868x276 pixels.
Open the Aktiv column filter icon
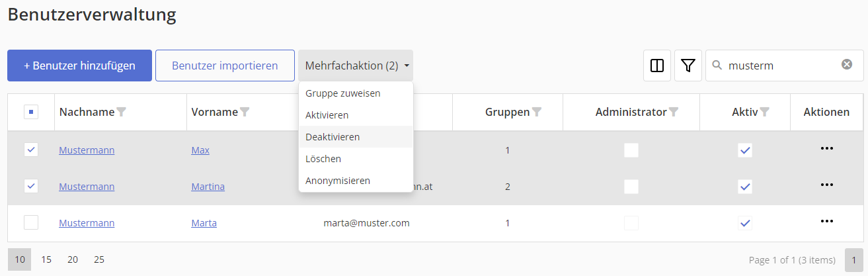(765, 113)
